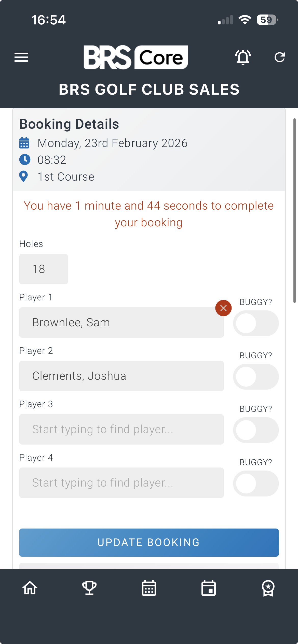Open the bookings calendar event tab
This screenshot has width=298, height=644.
tap(209, 588)
